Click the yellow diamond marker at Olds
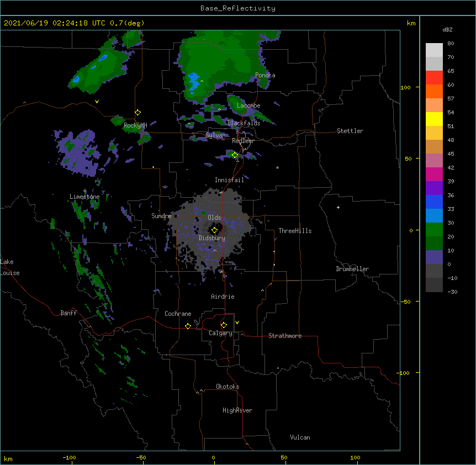This screenshot has height=465, width=476. point(214,230)
